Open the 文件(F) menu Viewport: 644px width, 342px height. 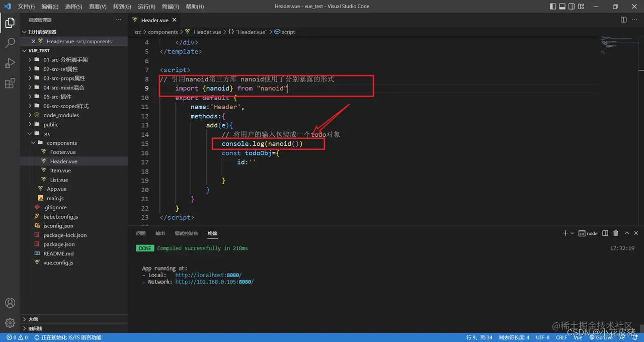click(x=26, y=7)
